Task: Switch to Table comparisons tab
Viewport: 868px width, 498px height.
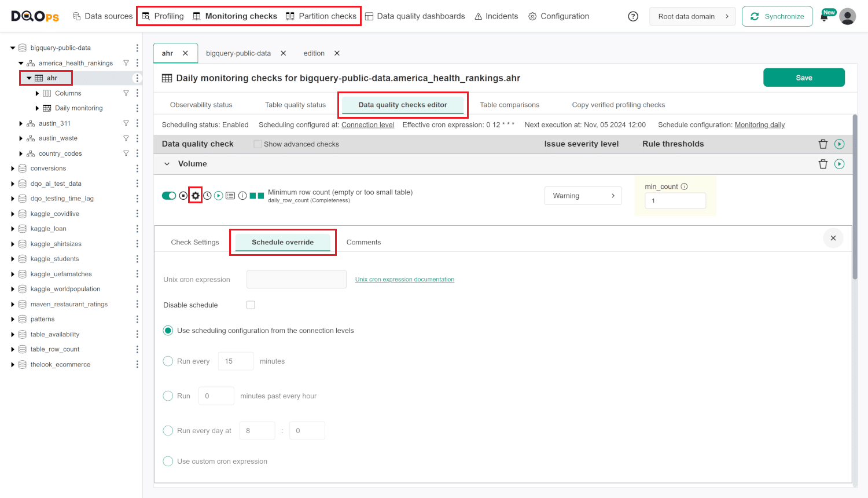Action: 510,105
